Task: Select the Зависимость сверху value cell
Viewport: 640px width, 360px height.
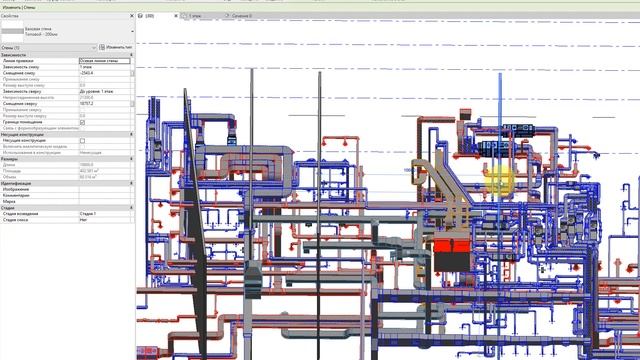Action: [104, 91]
